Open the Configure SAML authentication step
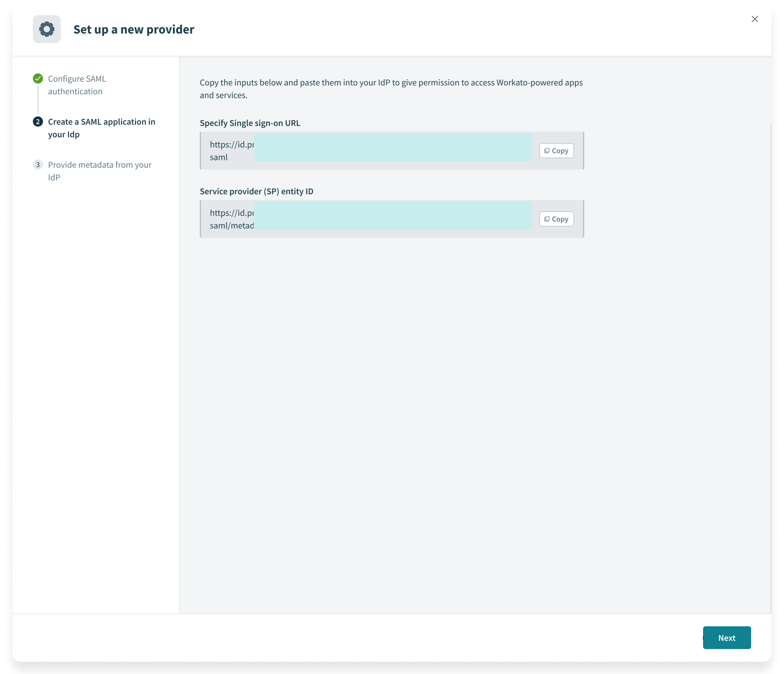Screen dimensions: 784x674 pos(77,85)
